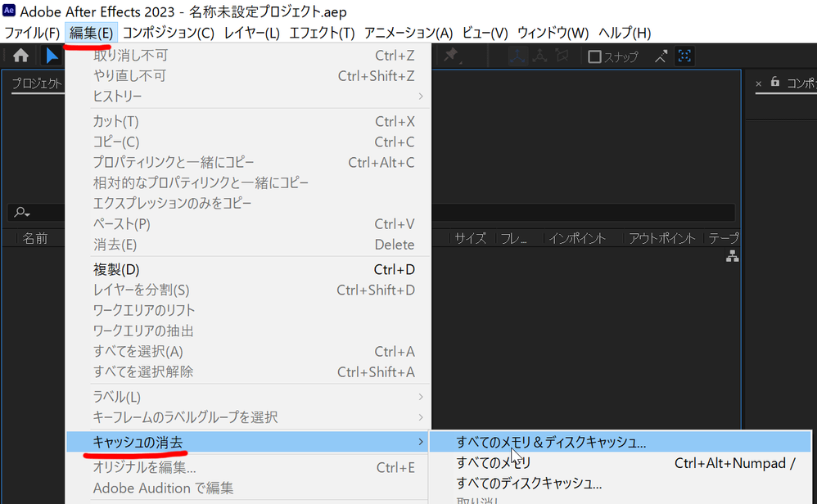Open the レイヤー(L) menu
This screenshot has height=504, width=817.
(x=251, y=33)
